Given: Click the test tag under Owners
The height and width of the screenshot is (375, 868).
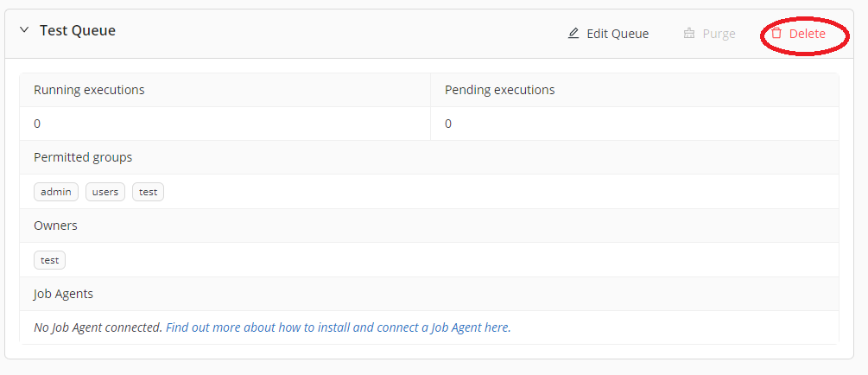Looking at the screenshot, I should (49, 260).
